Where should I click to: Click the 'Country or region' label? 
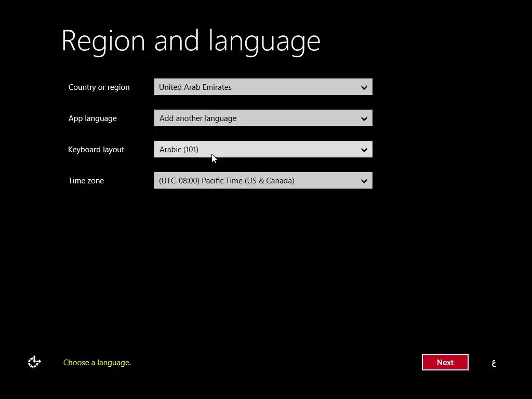pos(99,87)
